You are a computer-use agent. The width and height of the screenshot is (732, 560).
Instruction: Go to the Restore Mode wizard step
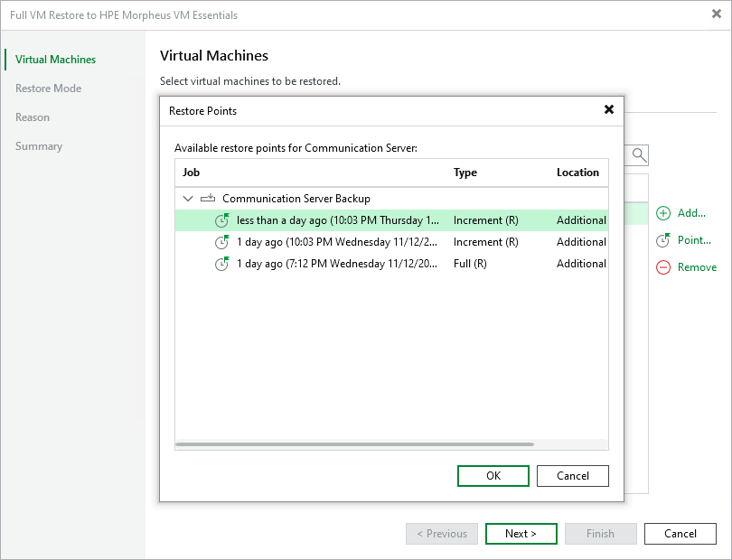click(48, 89)
